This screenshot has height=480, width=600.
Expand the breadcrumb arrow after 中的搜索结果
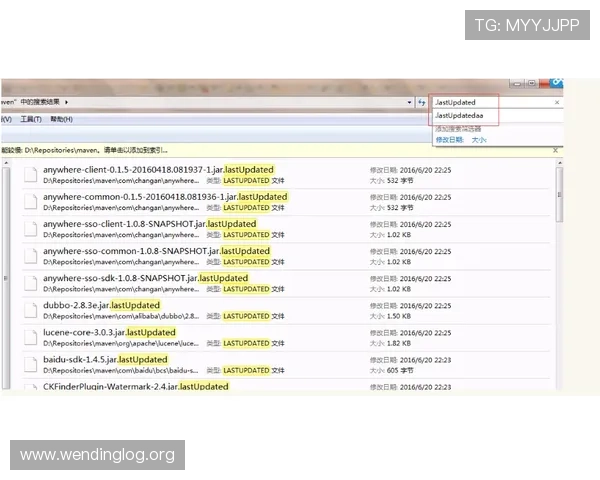click(x=67, y=102)
